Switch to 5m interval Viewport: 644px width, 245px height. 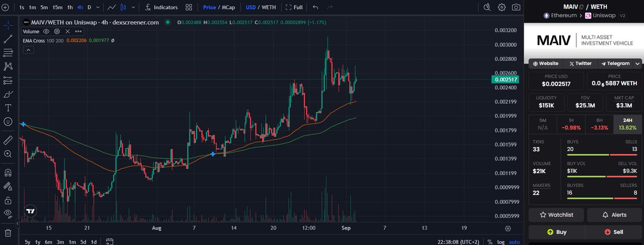click(44, 8)
